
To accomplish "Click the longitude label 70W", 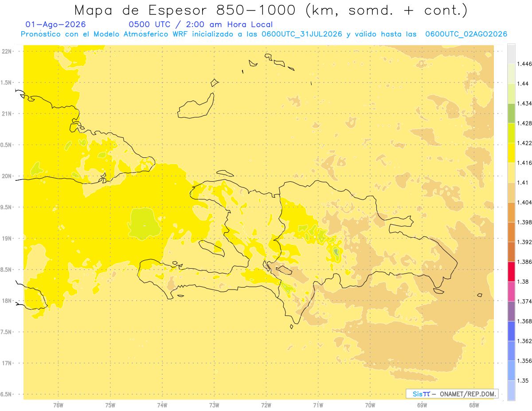I will [x=370, y=405].
